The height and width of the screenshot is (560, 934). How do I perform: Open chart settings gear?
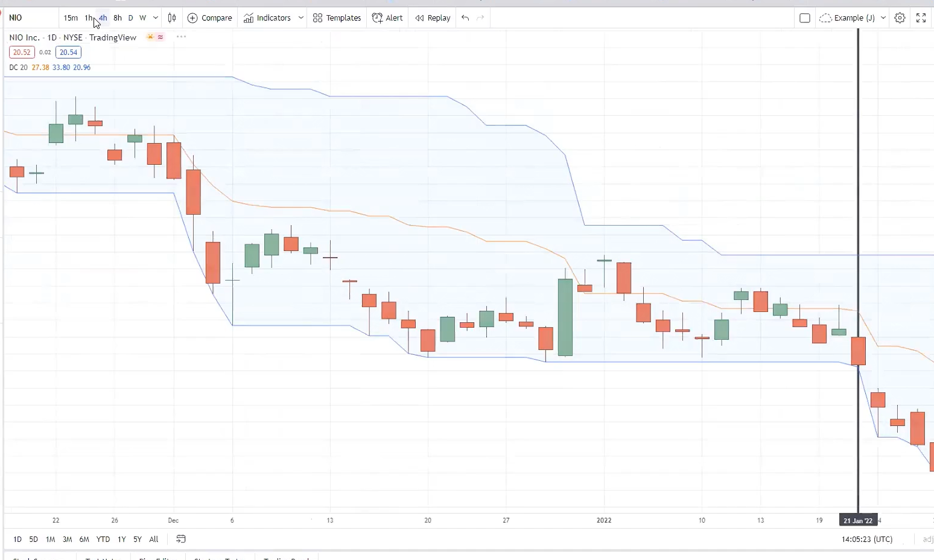click(900, 18)
